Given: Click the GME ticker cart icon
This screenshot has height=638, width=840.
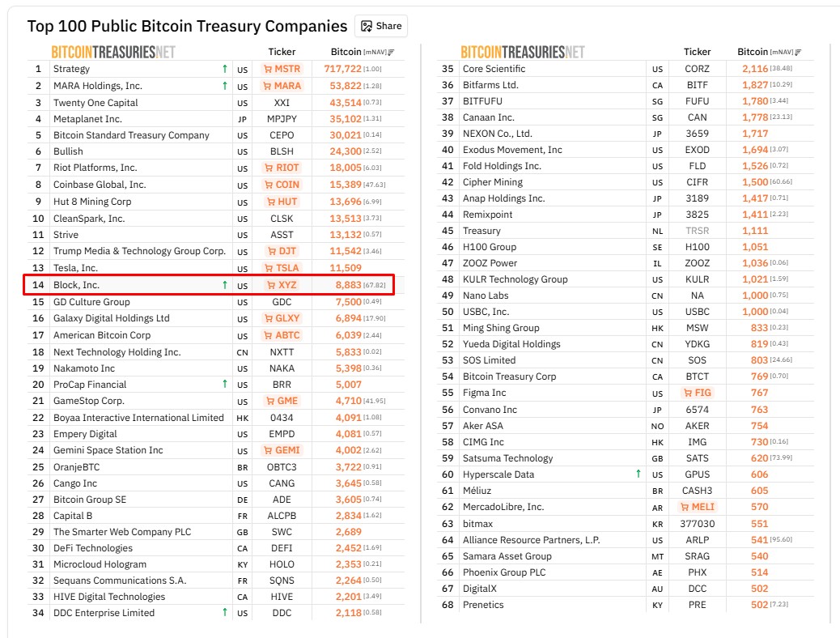Looking at the screenshot, I should (x=271, y=401).
